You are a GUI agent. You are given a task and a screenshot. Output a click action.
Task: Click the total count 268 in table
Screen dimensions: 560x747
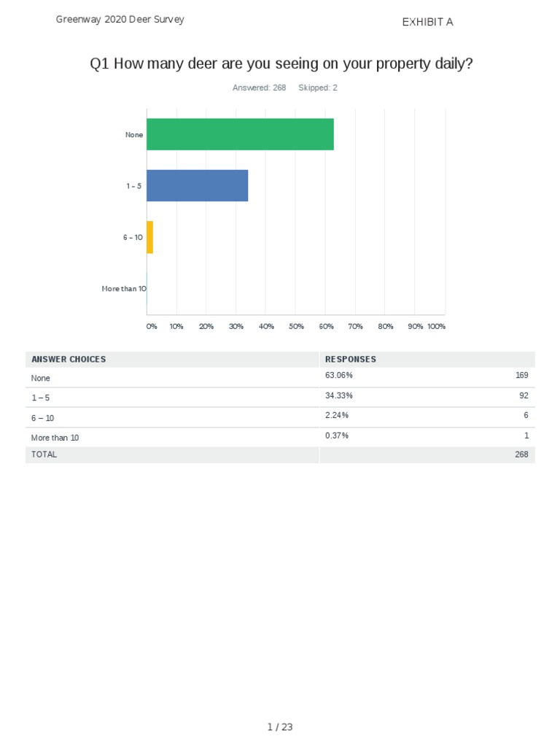(x=521, y=454)
